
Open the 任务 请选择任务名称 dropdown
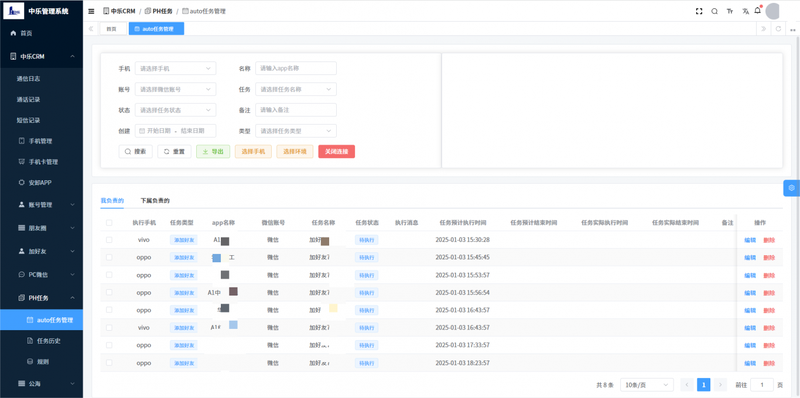(296, 89)
